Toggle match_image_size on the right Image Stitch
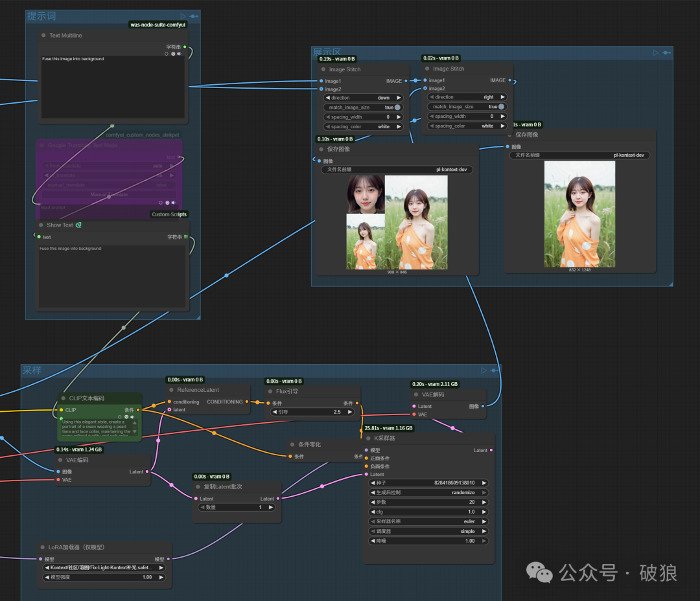The width and height of the screenshot is (700, 601). (x=501, y=107)
